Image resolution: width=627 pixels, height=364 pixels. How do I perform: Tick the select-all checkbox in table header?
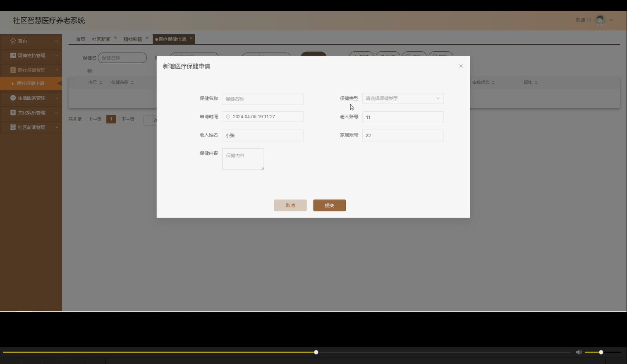[73, 82]
